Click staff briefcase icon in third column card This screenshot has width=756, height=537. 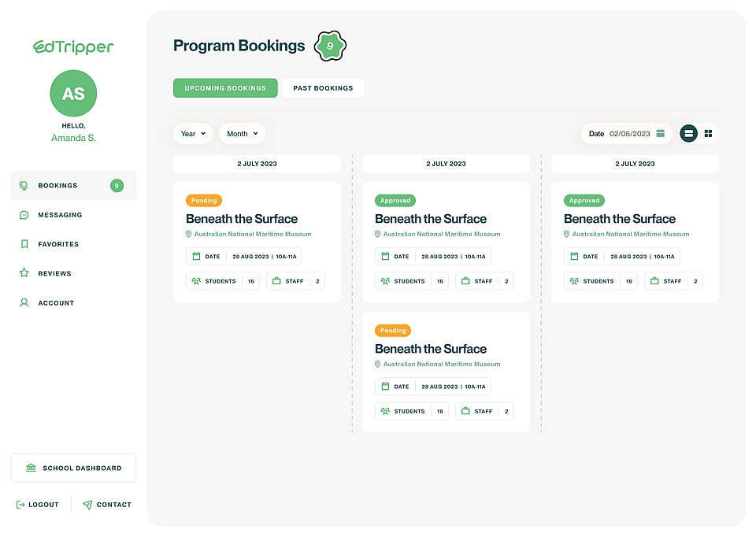point(654,280)
